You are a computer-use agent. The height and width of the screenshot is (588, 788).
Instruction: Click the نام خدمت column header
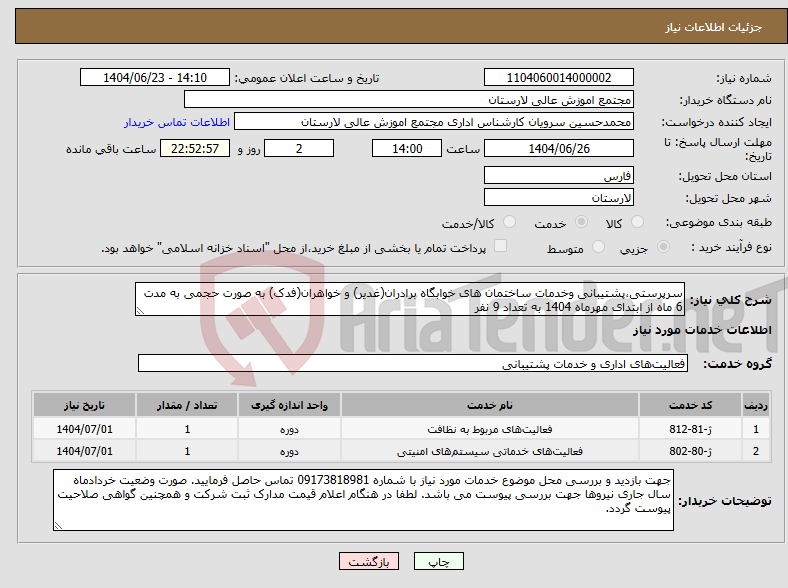(x=490, y=405)
